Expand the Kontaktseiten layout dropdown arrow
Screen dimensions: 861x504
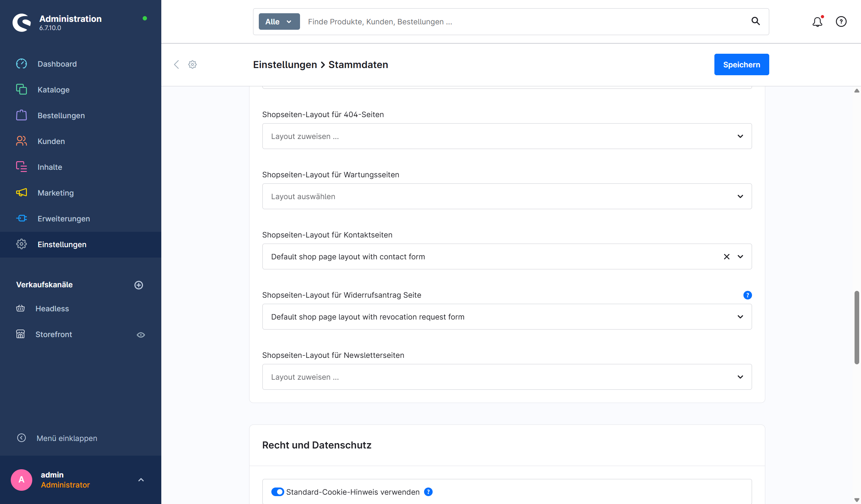(741, 257)
